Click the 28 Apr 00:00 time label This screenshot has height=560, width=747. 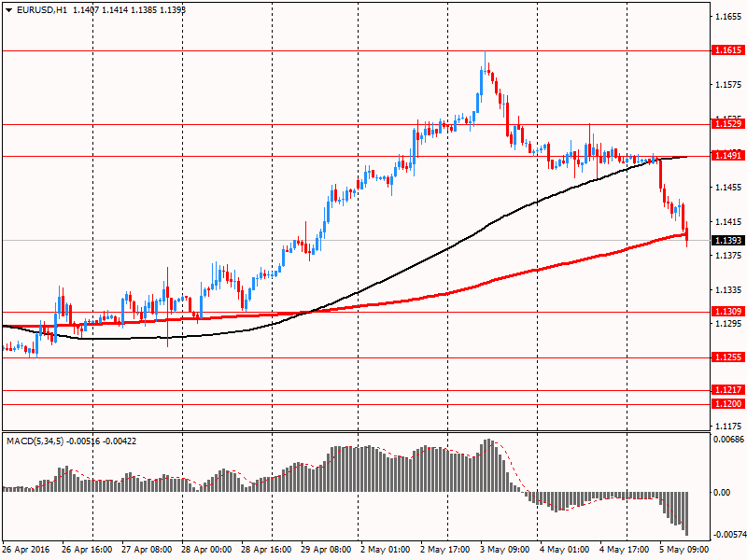[206, 550]
